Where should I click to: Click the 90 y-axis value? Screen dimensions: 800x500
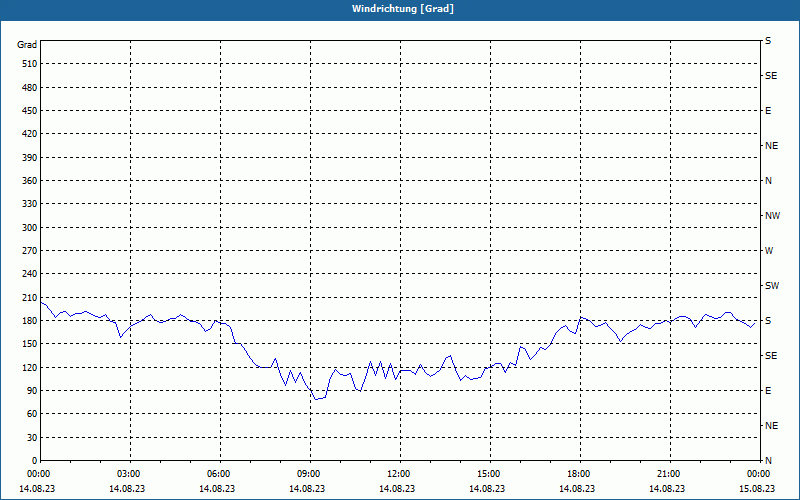click(32, 391)
